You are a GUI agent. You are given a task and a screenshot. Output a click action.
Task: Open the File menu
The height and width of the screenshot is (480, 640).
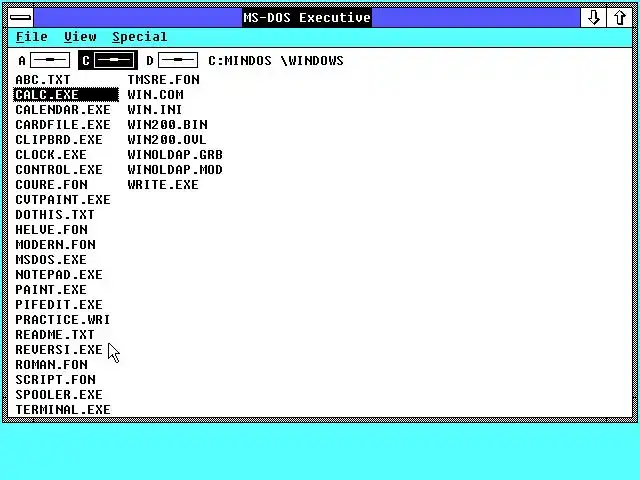31,37
